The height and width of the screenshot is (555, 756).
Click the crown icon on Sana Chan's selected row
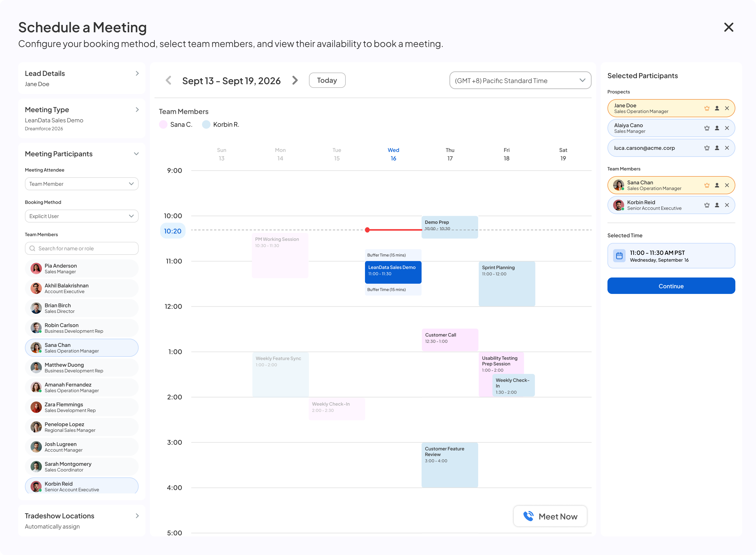point(707,185)
